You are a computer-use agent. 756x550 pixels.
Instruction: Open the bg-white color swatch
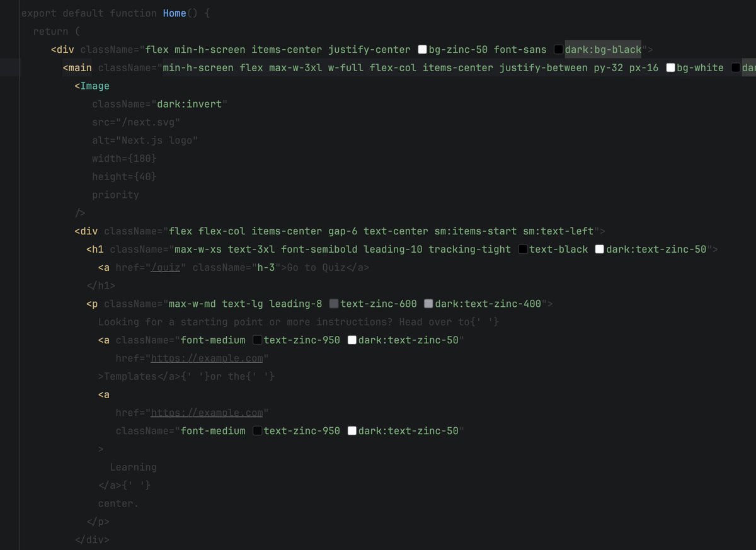(x=670, y=68)
